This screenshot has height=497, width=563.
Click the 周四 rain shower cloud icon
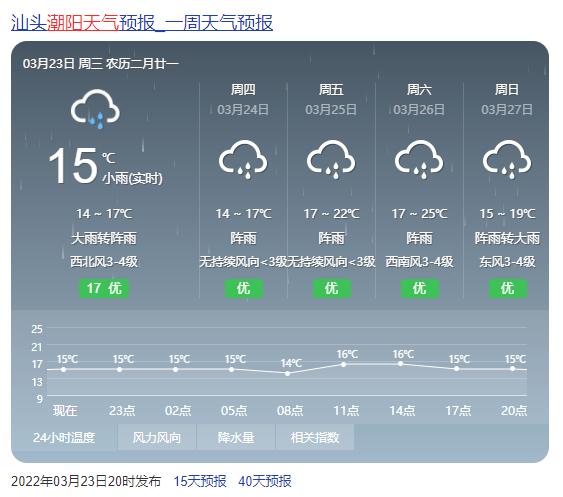coord(243,159)
